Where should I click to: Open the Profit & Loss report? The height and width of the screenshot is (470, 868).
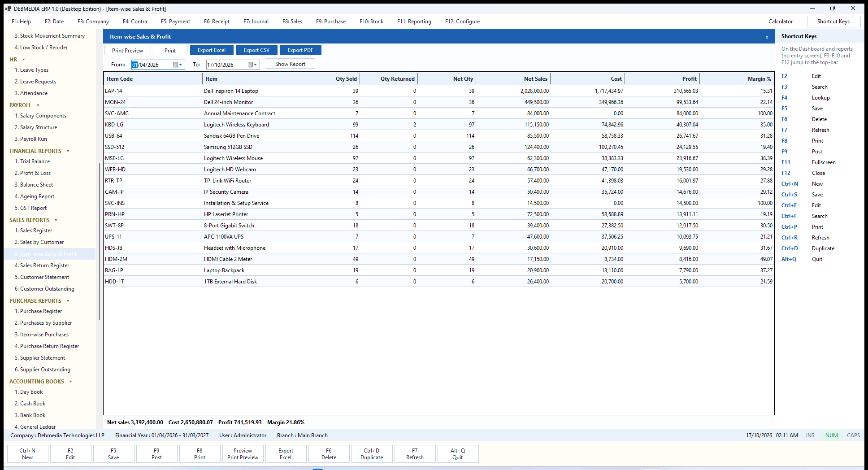pyautogui.click(x=35, y=173)
